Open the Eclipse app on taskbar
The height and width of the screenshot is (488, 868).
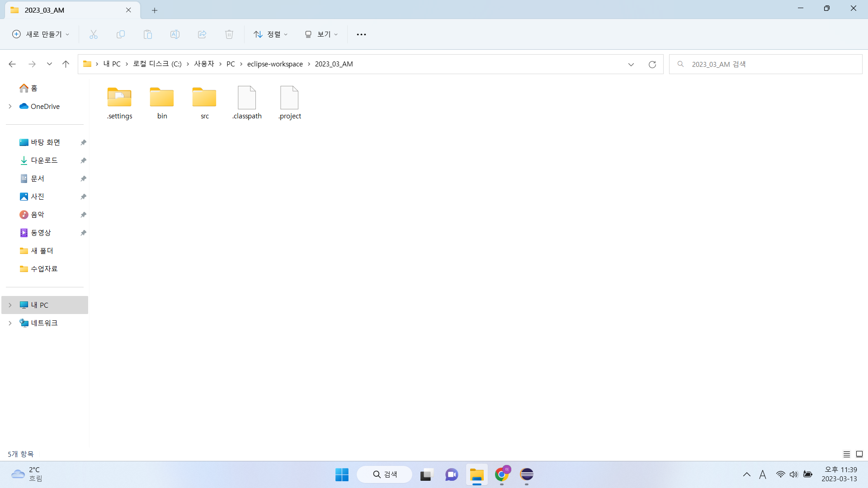click(x=527, y=474)
